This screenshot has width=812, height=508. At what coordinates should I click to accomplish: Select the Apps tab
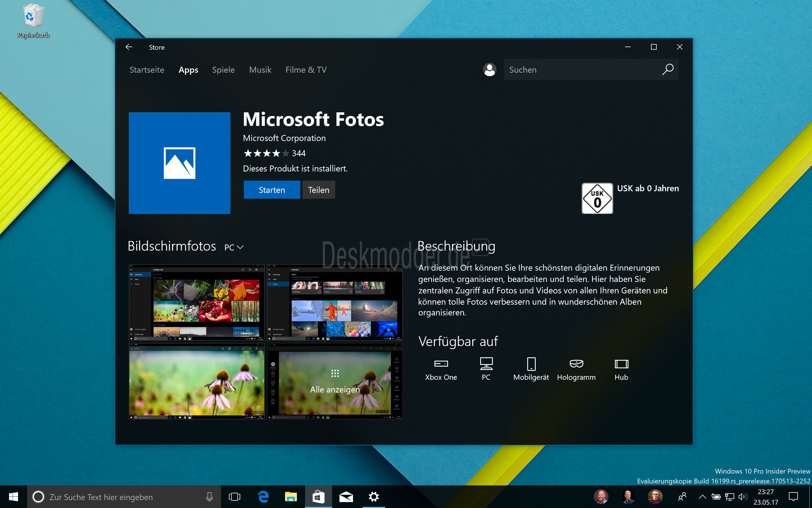[x=188, y=69]
